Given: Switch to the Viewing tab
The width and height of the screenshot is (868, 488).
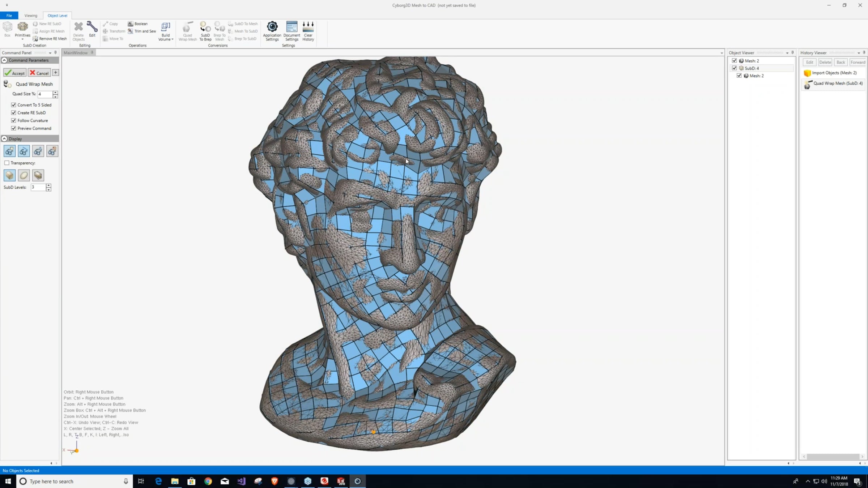Looking at the screenshot, I should 31,16.
